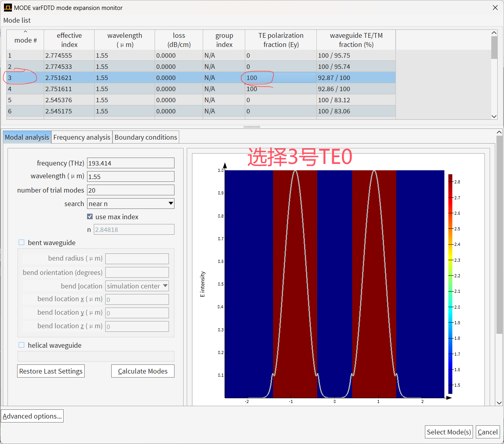Select mode 6 row with index 2.545175
Viewport: 504px width, 444px height.
[x=201, y=111]
